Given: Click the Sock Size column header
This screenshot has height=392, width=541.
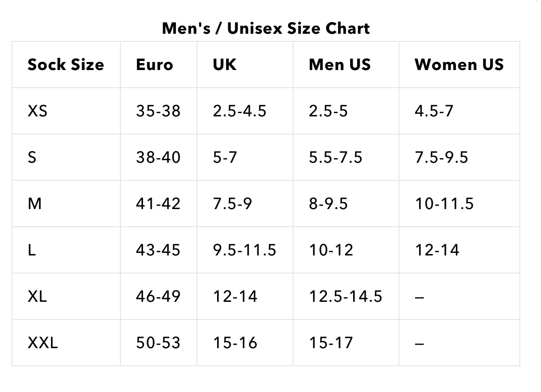Looking at the screenshot, I should click(x=65, y=65).
